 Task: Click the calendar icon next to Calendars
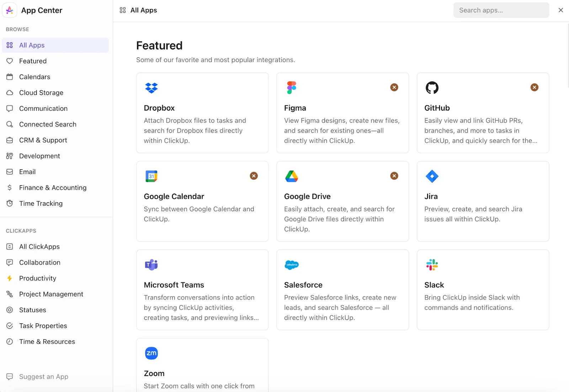10,77
